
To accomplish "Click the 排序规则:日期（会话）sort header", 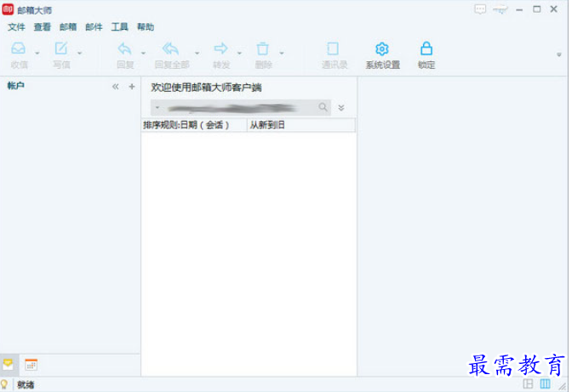I will click(x=194, y=125).
